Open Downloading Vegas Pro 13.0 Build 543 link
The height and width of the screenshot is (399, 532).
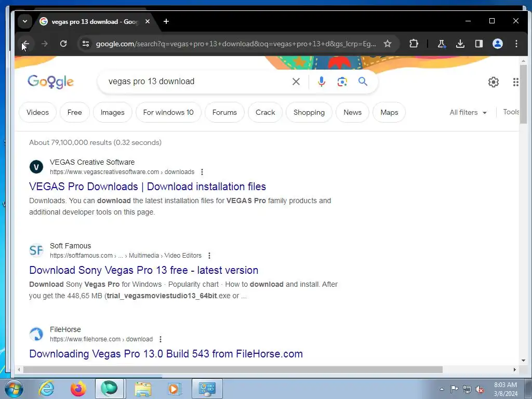tap(166, 354)
